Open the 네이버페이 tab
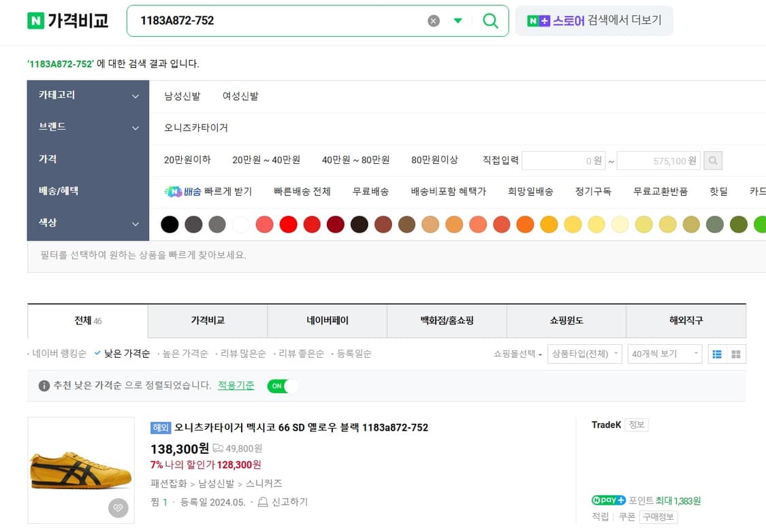 [x=327, y=320]
